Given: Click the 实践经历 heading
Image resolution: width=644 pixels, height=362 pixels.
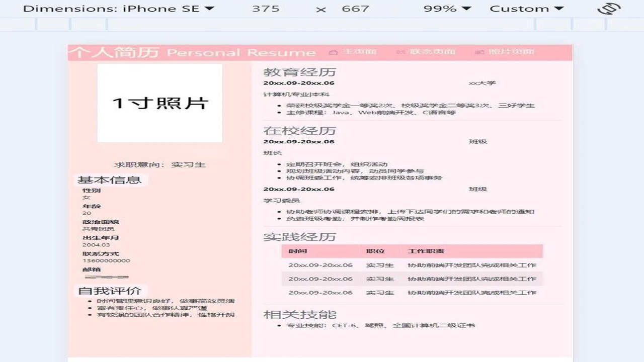Looking at the screenshot, I should [299, 237].
